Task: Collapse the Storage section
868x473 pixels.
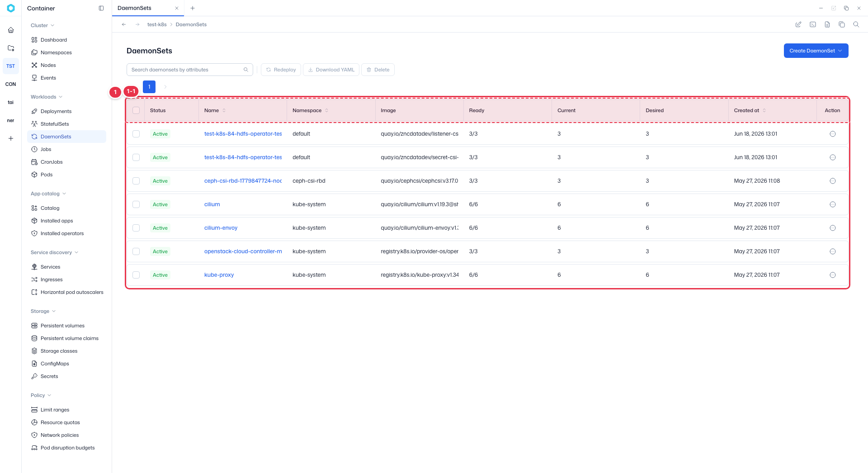Action: point(43,311)
